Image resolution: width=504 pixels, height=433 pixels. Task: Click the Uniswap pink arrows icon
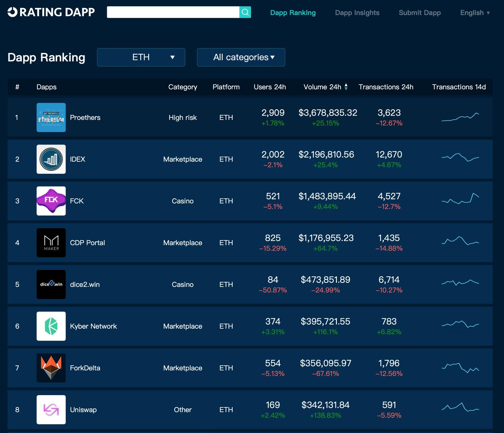pos(51,409)
